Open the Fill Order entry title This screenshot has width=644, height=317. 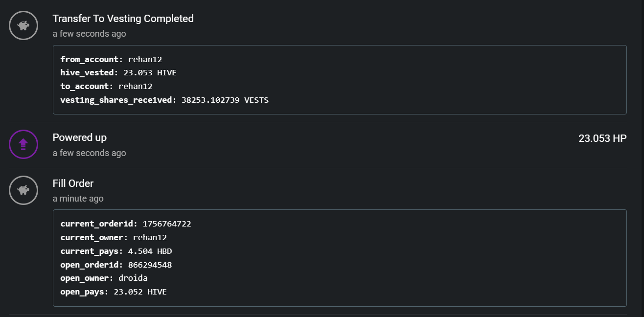click(x=73, y=183)
